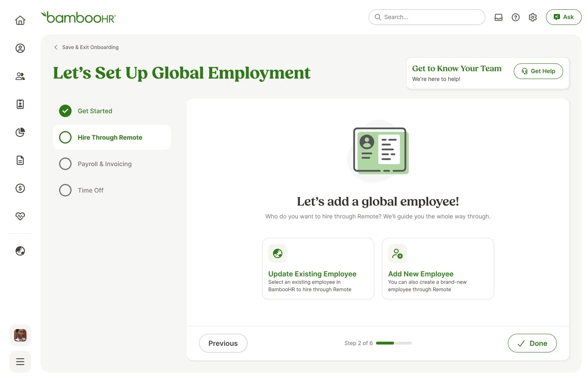Open the settings gear icon
Image resolution: width=588 pixels, height=382 pixels.
533,17
